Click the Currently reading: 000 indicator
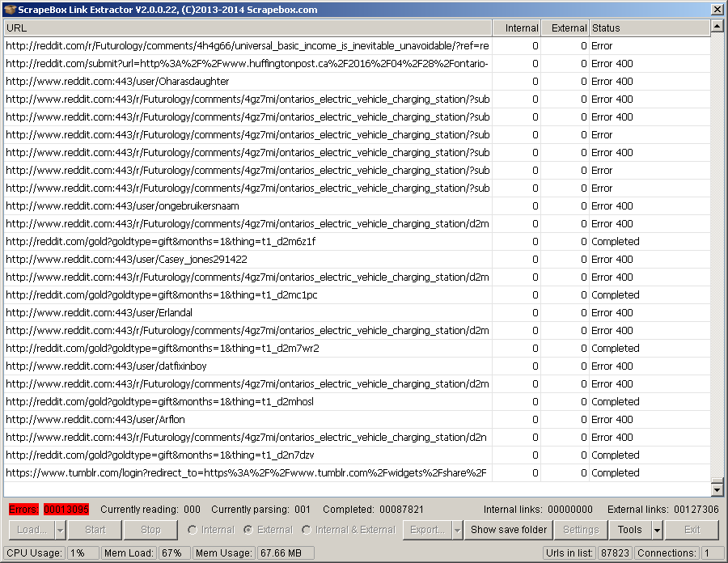The image size is (728, 563). pyautogui.click(x=150, y=509)
